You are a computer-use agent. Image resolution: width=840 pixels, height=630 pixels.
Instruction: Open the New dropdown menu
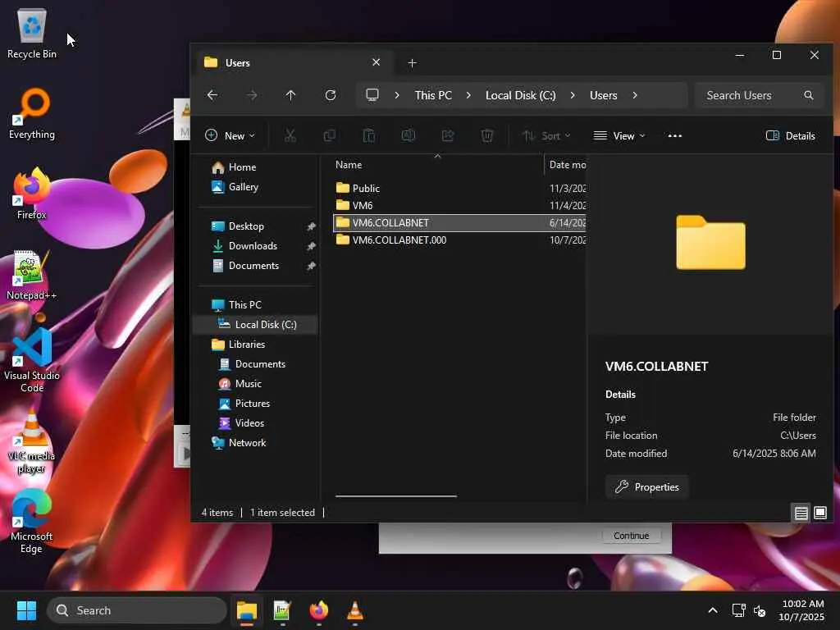pyautogui.click(x=230, y=136)
